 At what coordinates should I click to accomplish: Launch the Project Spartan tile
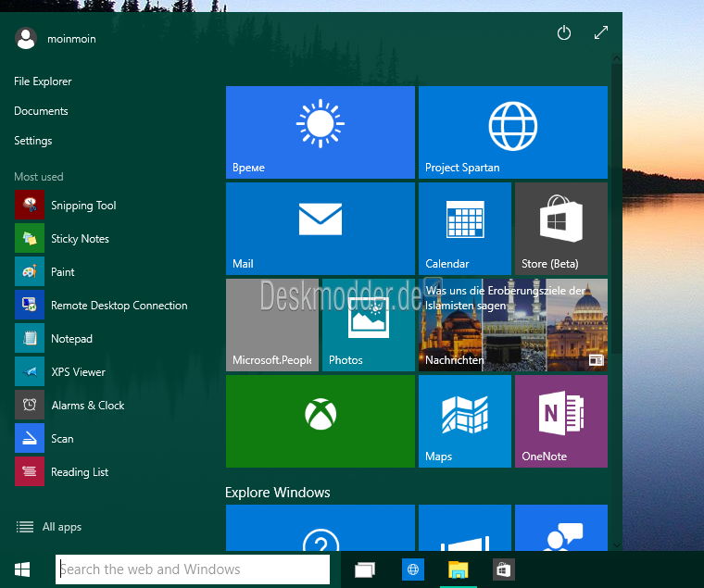click(x=513, y=132)
